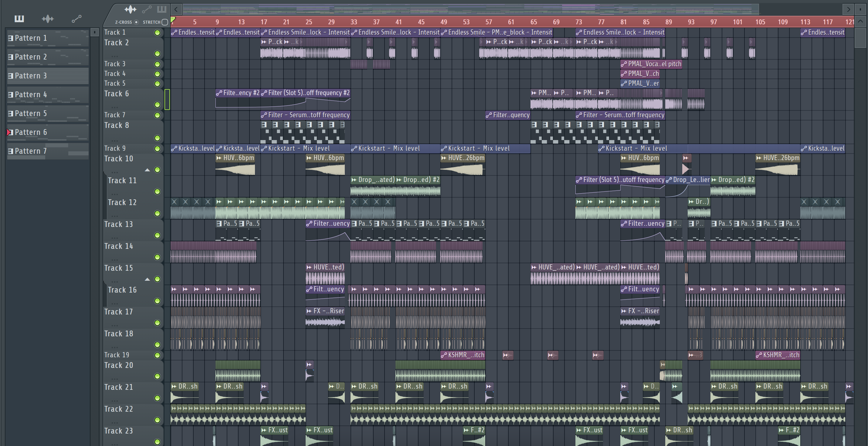The height and width of the screenshot is (446, 868).
Task: Select the Track 20 header label
Action: click(118, 365)
